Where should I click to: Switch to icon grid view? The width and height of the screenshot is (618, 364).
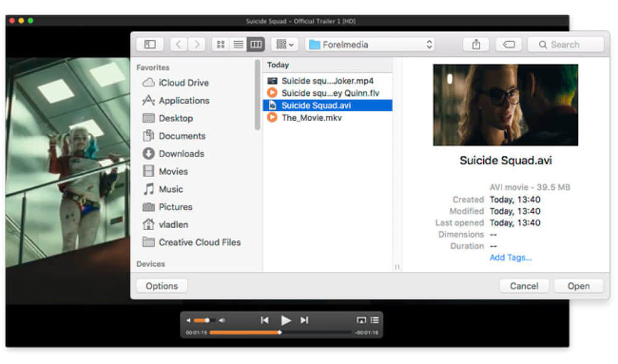[221, 44]
